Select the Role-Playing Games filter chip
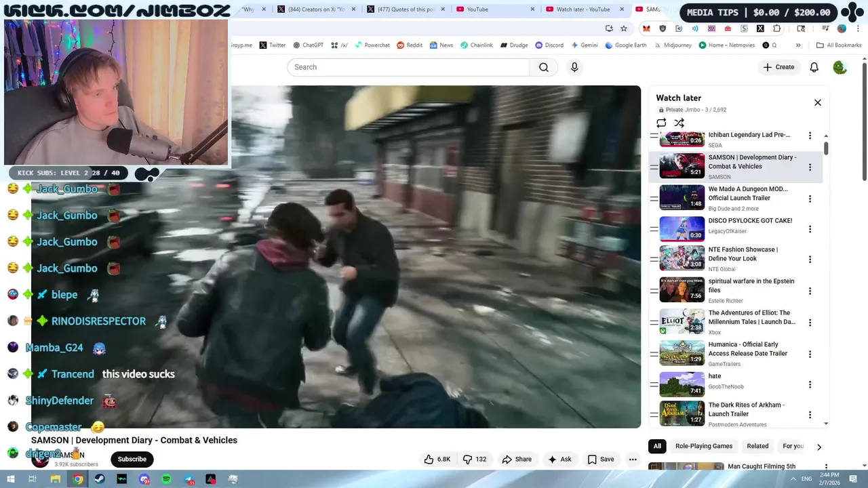 [704, 446]
